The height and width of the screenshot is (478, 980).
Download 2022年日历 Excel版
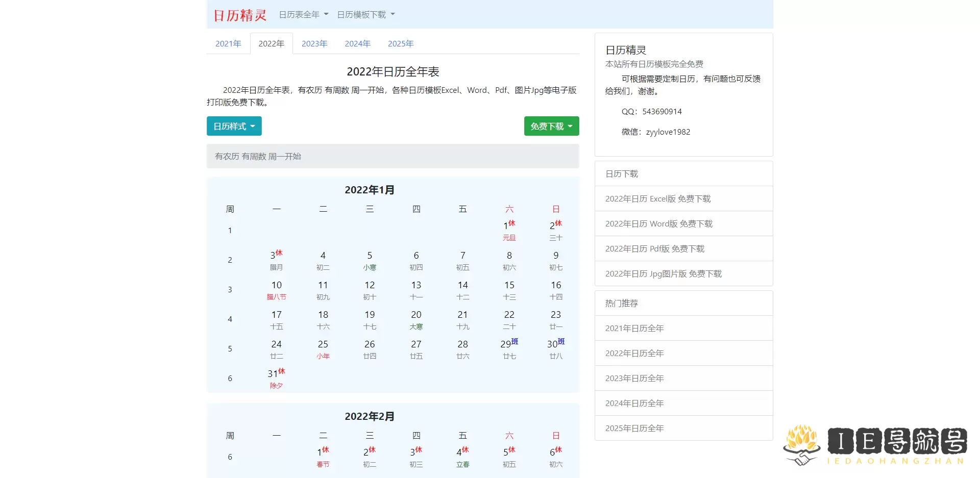[658, 199]
